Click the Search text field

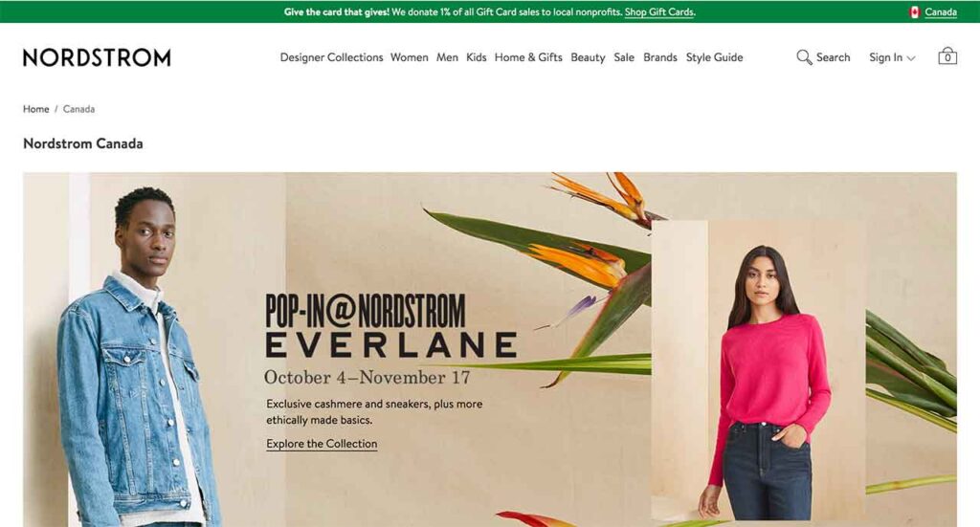[834, 57]
